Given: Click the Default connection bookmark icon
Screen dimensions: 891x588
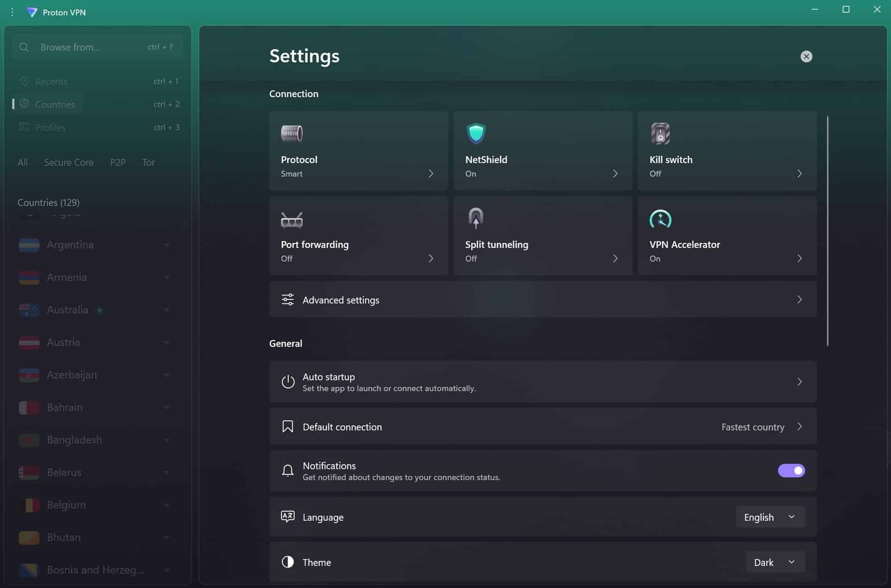Looking at the screenshot, I should pos(288,426).
